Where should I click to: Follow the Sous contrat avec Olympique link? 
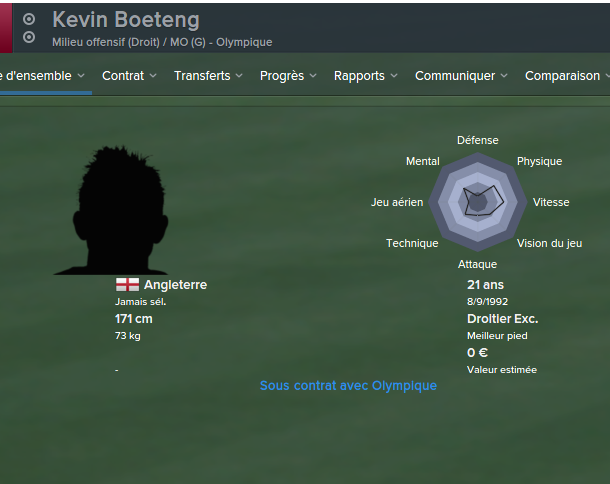point(348,386)
